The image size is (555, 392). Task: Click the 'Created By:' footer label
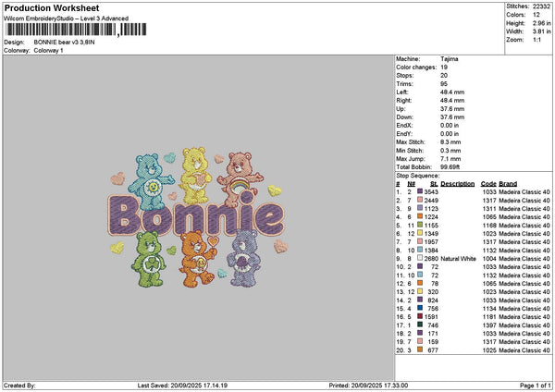click(x=19, y=386)
